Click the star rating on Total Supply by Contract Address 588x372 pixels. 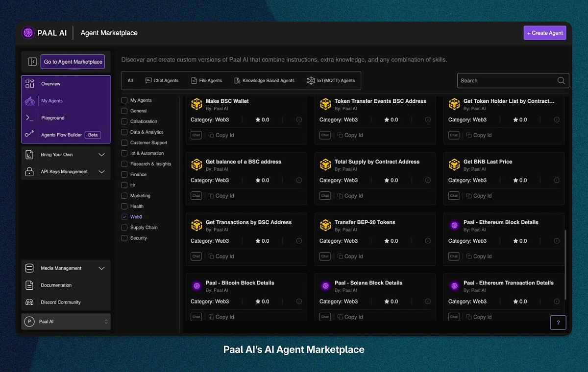click(x=391, y=180)
